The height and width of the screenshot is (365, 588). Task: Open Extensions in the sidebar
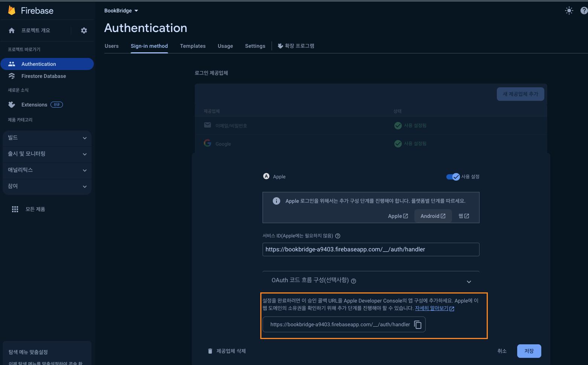pyautogui.click(x=34, y=105)
